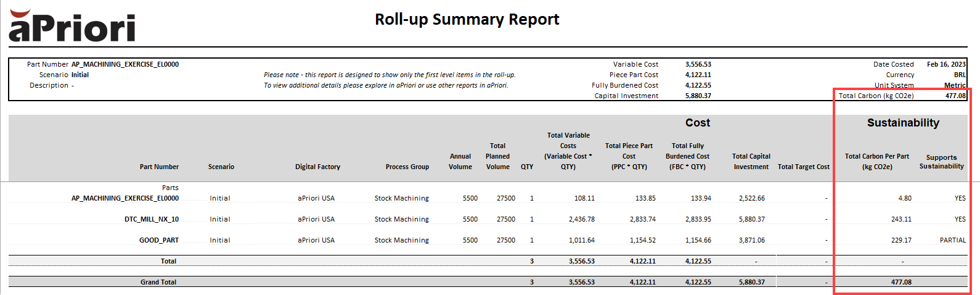Viewport: 980px width, 295px height.
Task: Click the 'Total Piece Part Cost' column header
Action: tap(629, 156)
